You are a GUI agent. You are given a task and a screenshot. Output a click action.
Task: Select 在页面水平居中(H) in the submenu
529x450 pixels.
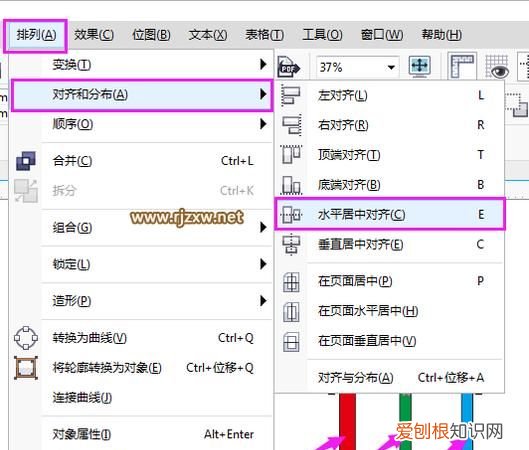tap(390, 311)
